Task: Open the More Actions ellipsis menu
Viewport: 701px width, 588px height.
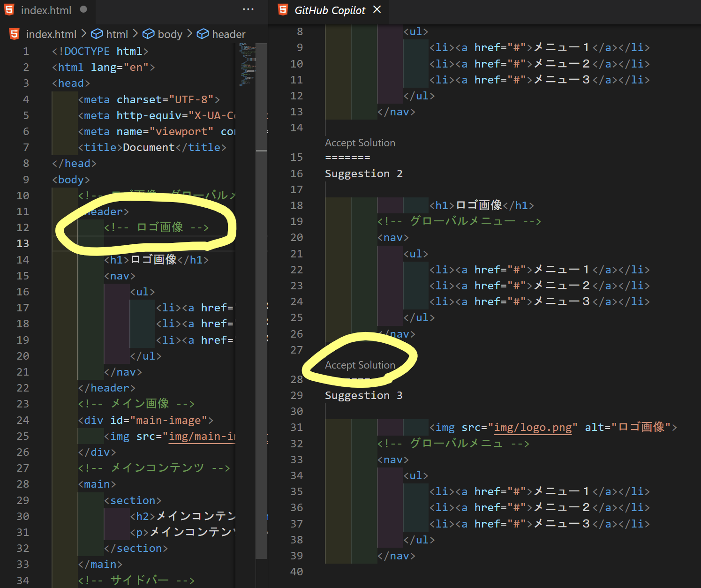Action: [248, 9]
